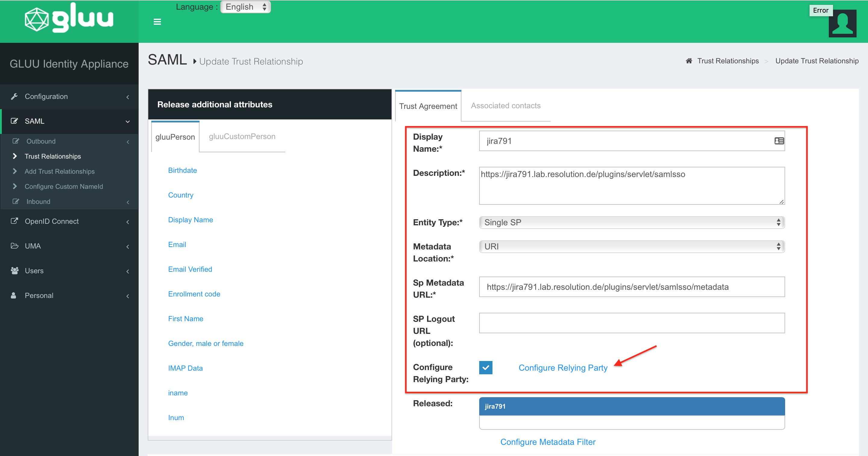Click the Users group icon
868x456 pixels.
14,271
